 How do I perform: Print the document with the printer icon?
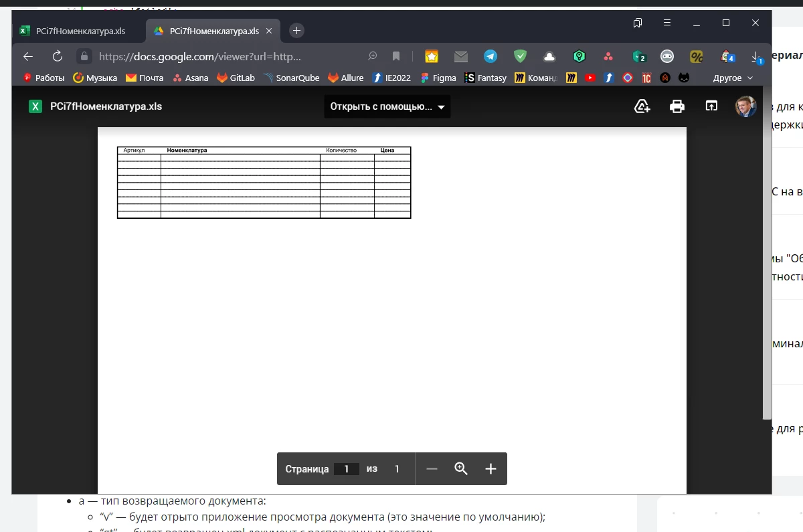(x=677, y=106)
